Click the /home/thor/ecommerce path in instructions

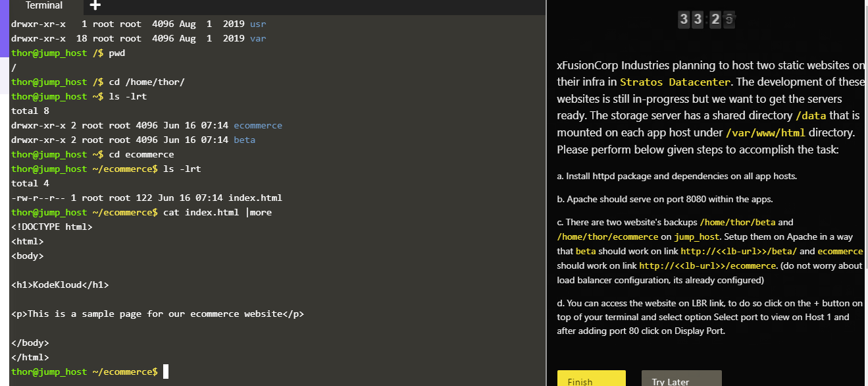(607, 236)
